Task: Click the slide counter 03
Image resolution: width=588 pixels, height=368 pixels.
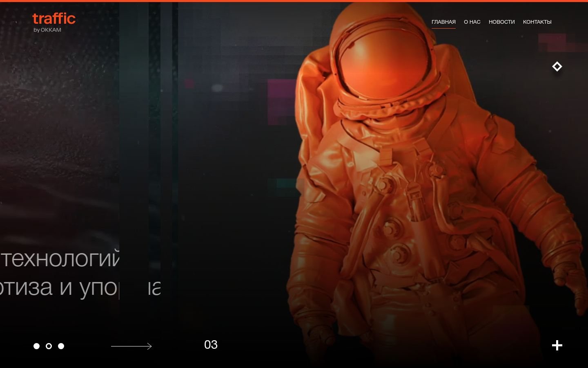Action: 211,345
